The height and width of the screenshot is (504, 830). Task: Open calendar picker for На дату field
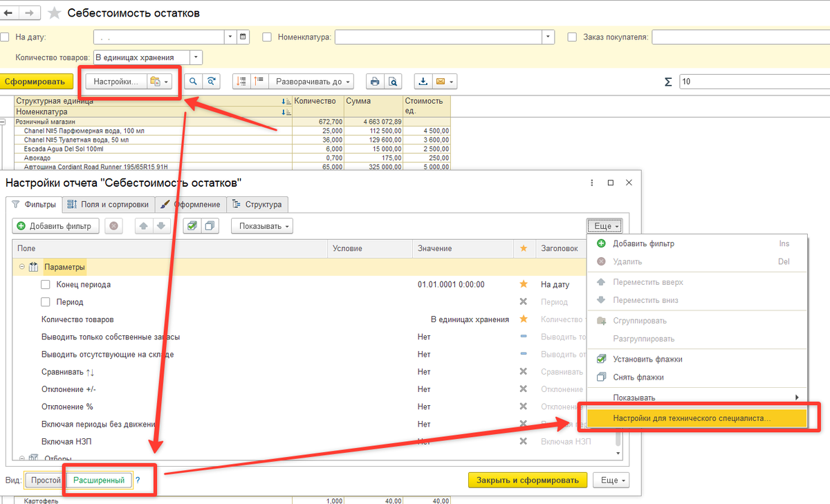(x=243, y=37)
